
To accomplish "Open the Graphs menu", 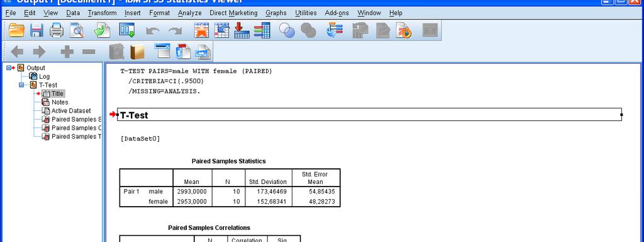I will coord(276,13).
